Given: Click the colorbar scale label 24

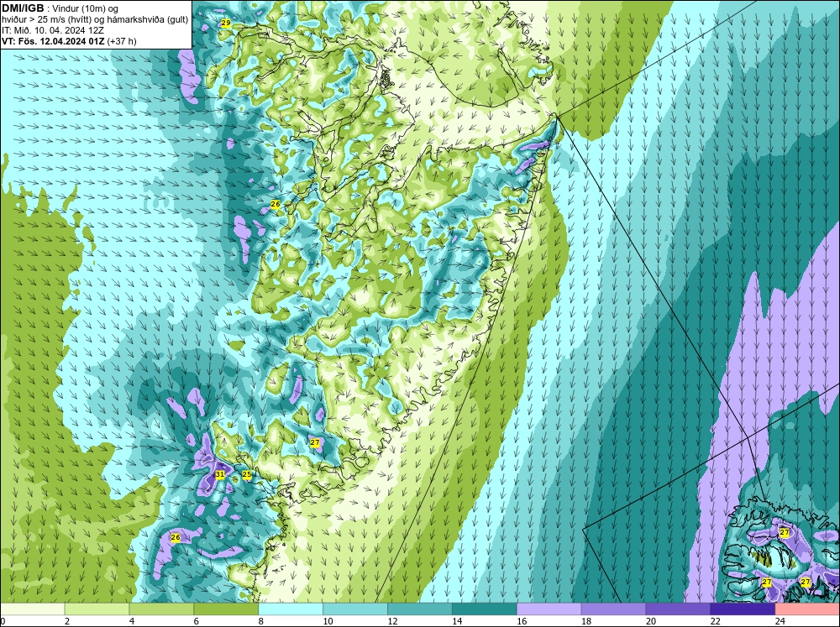Looking at the screenshot, I should [780, 621].
